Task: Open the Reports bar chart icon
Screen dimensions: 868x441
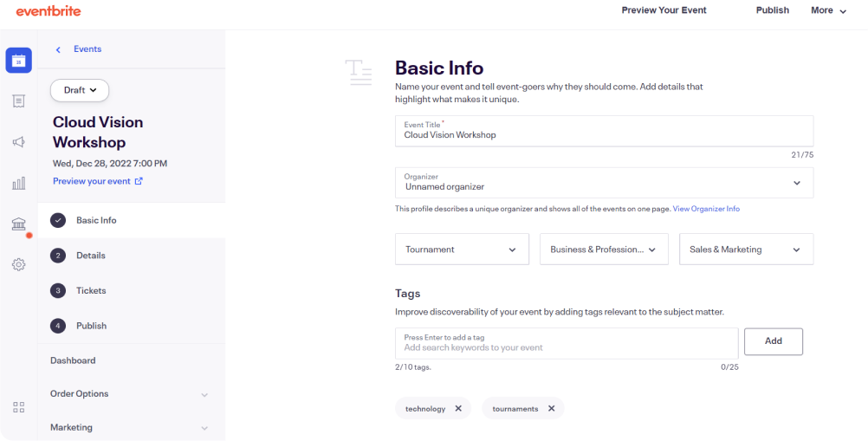Action: tap(19, 183)
